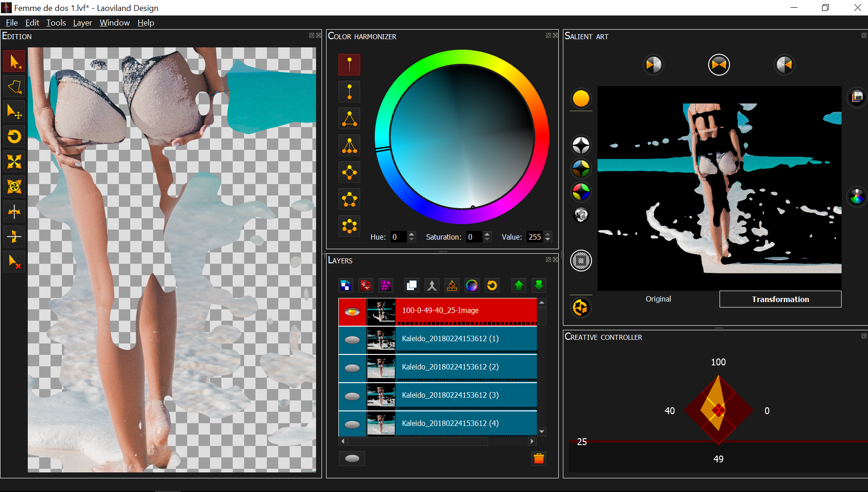The height and width of the screenshot is (492, 868).
Task: Decrease the Saturation value stepper
Action: (x=487, y=240)
